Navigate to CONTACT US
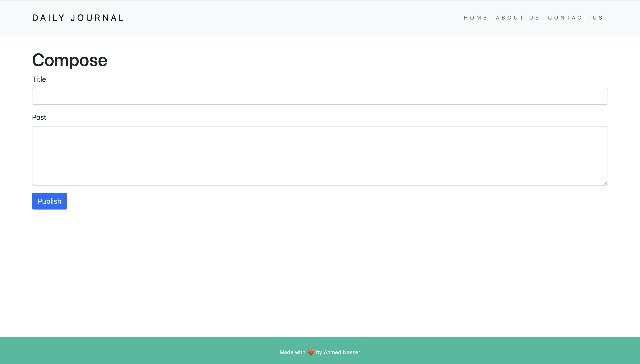 [x=575, y=18]
